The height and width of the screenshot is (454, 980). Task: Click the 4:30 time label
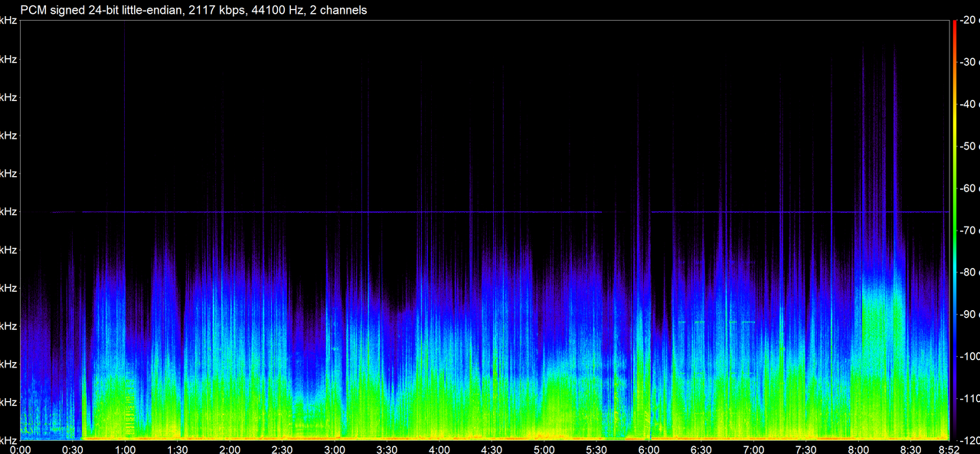pyautogui.click(x=492, y=449)
